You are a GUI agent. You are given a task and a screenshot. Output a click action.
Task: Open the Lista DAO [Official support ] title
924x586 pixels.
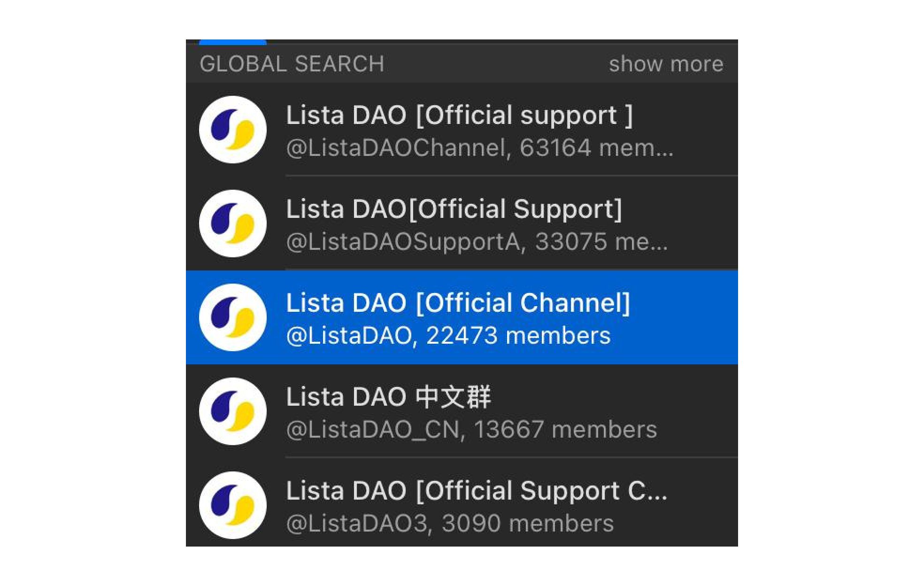(459, 115)
